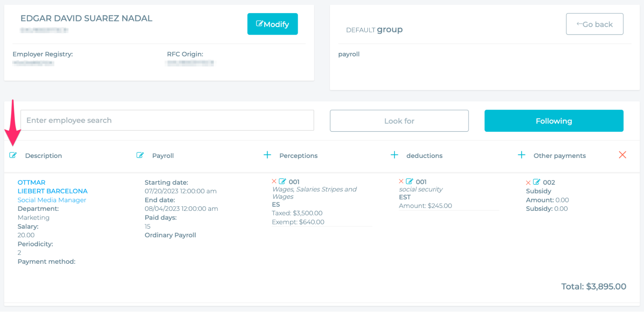Screen dimensions: 644x312
Task: Delete other payment 002 Subsidy
Action: [x=528, y=183]
